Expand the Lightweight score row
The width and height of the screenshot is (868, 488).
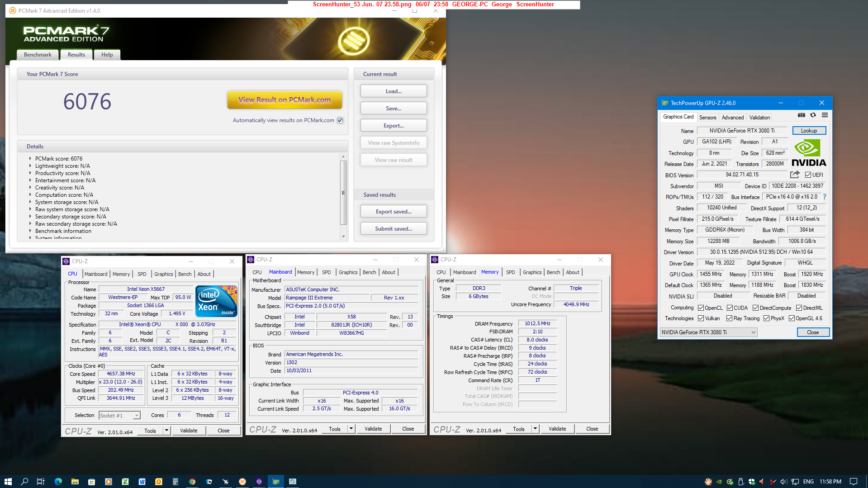point(30,166)
